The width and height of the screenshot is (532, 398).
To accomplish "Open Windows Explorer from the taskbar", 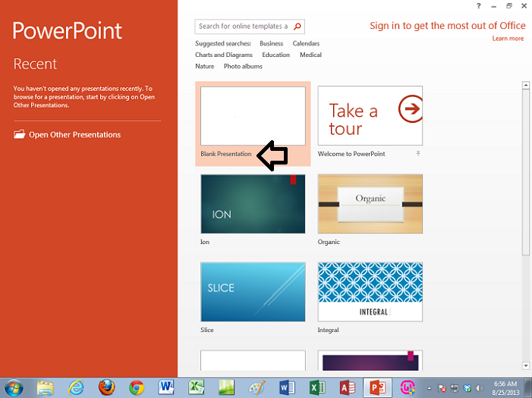I will (x=45, y=388).
